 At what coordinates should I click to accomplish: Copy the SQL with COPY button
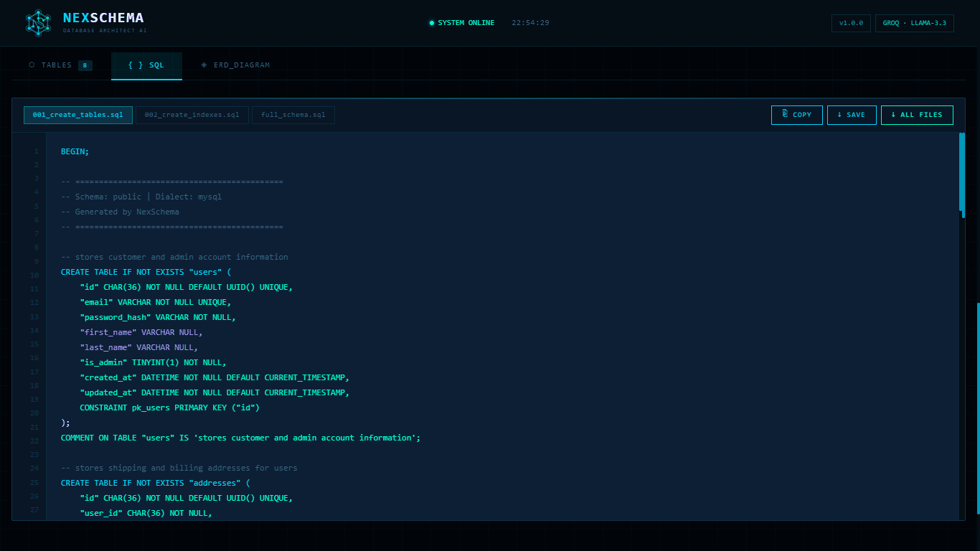coord(797,115)
